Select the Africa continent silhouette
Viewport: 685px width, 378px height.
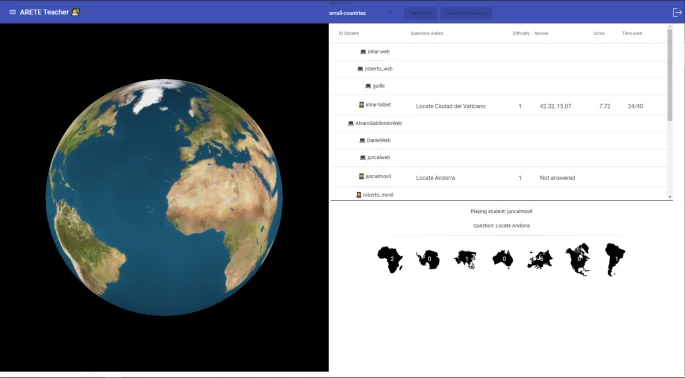(x=391, y=259)
